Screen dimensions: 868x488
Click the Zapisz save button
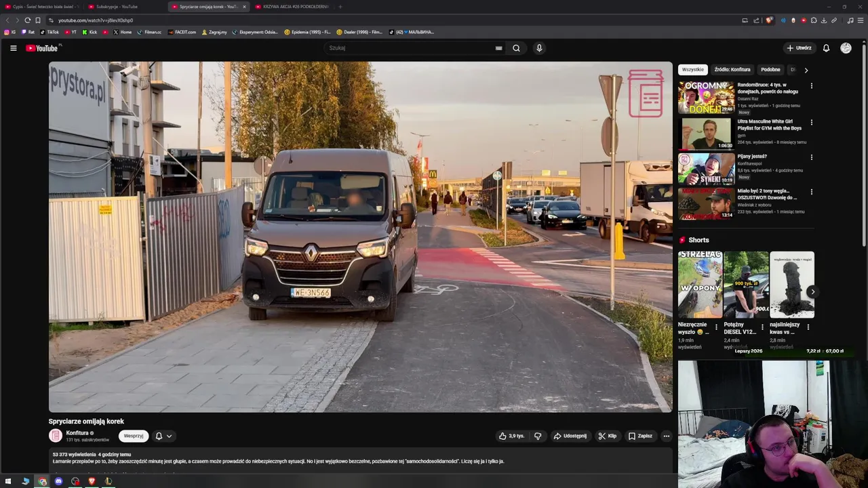click(640, 436)
